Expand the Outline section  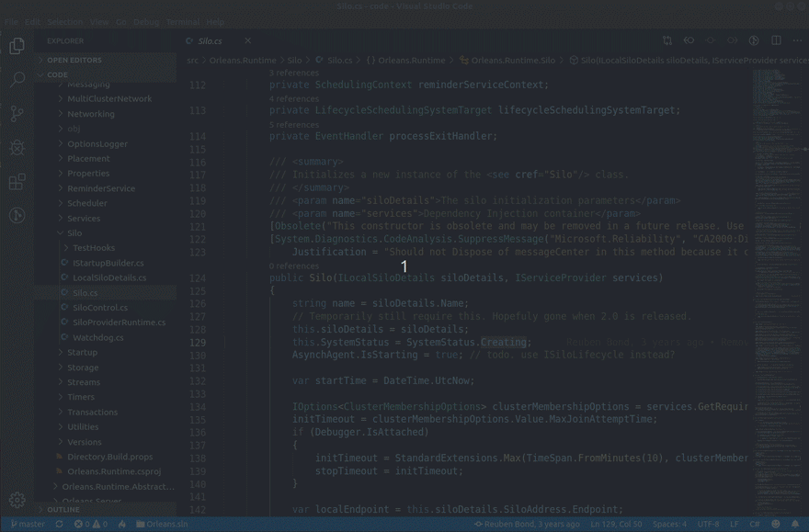point(105,509)
